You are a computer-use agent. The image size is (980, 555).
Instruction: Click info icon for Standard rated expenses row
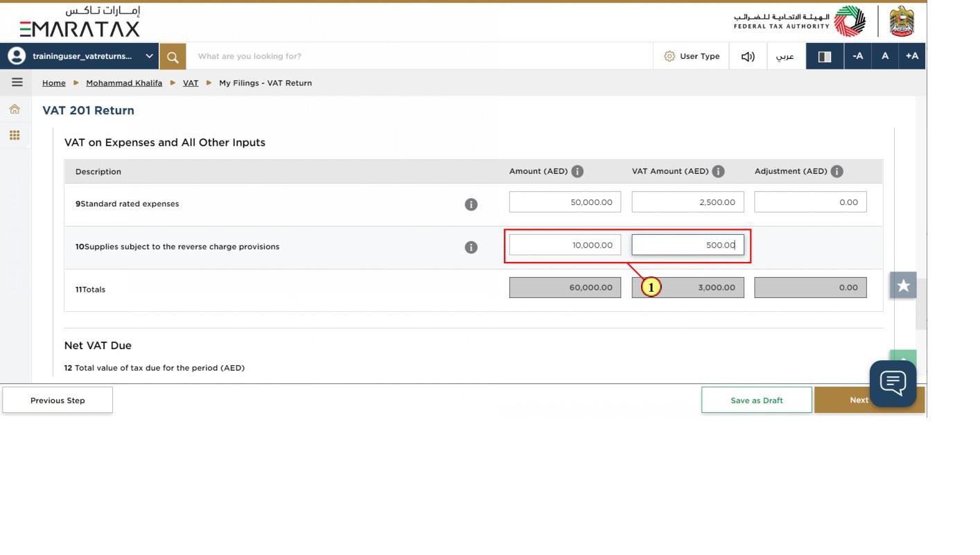(471, 204)
